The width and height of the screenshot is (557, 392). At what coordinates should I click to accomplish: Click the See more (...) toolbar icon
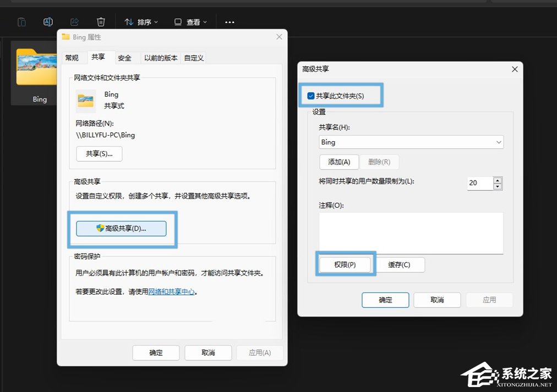click(230, 22)
